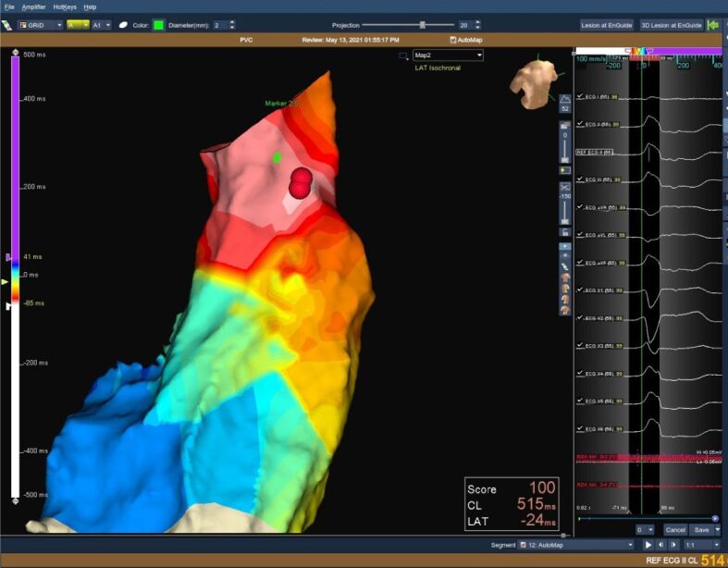Click the crossed-lines icon above -150
The width and height of the screenshot is (728, 568).
click(x=564, y=187)
